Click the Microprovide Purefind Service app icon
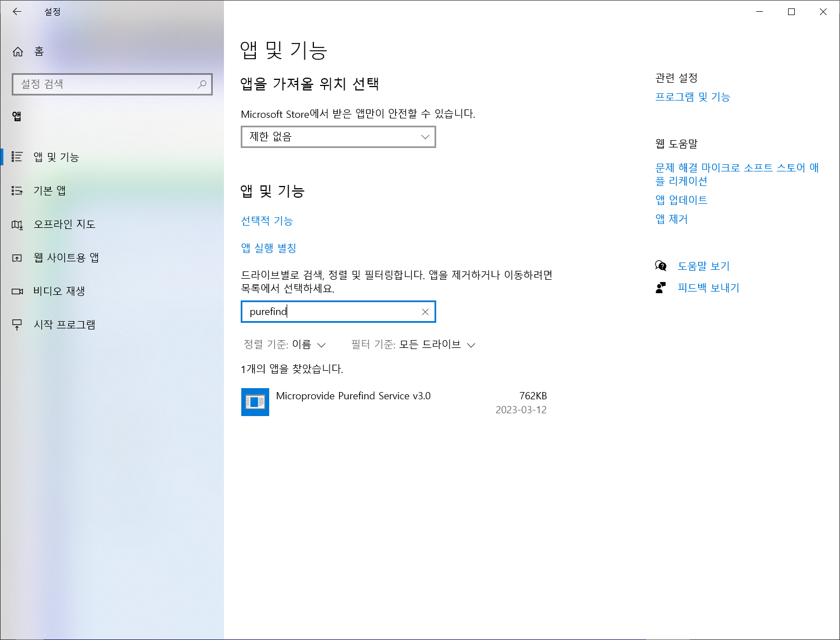Image resolution: width=840 pixels, height=640 pixels. pos(255,402)
